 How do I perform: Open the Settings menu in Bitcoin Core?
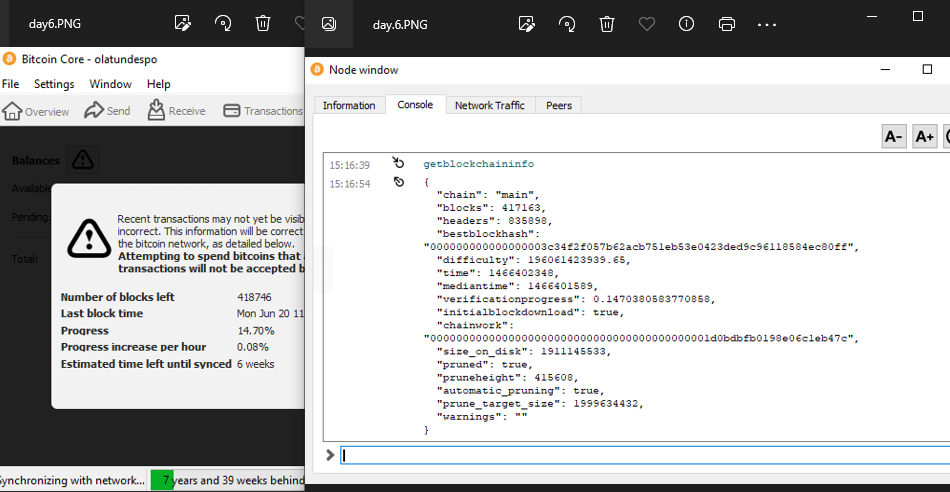54,84
